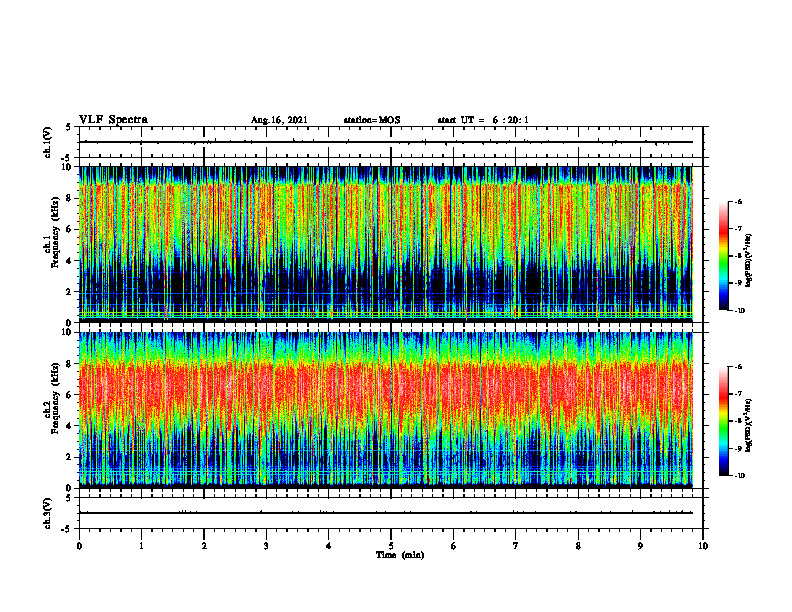The width and height of the screenshot is (792, 612).
Task: Click ch.2 frequency axis tick "0"
Action: [70, 488]
